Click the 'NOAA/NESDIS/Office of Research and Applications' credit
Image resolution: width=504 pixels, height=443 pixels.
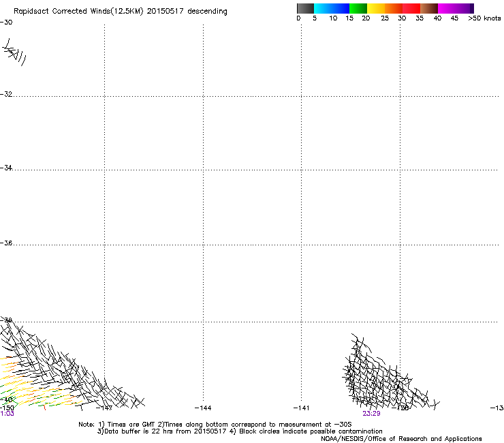(401, 439)
